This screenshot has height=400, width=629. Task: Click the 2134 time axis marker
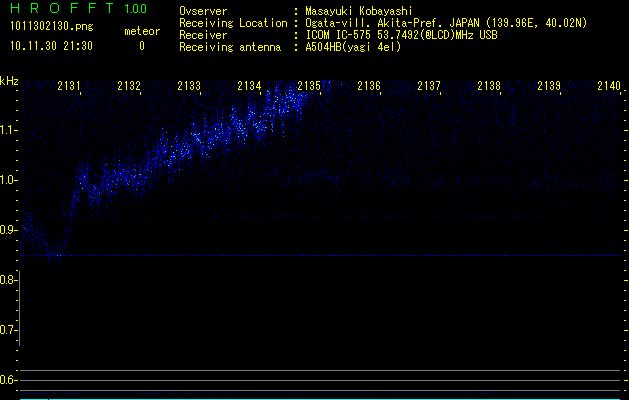[x=249, y=86]
